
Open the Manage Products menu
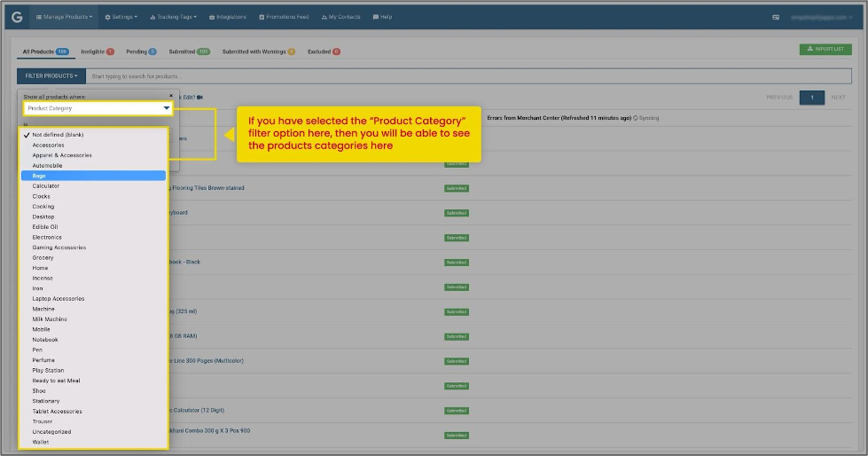64,17
